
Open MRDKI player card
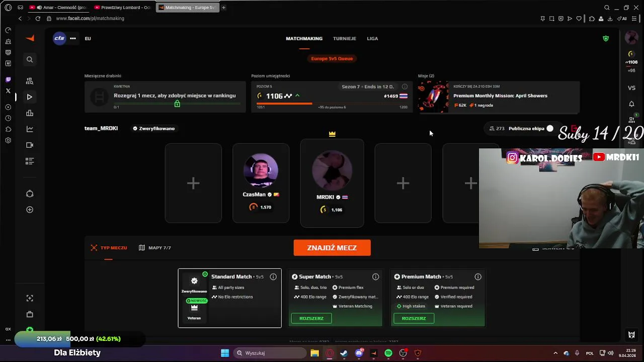(x=332, y=183)
